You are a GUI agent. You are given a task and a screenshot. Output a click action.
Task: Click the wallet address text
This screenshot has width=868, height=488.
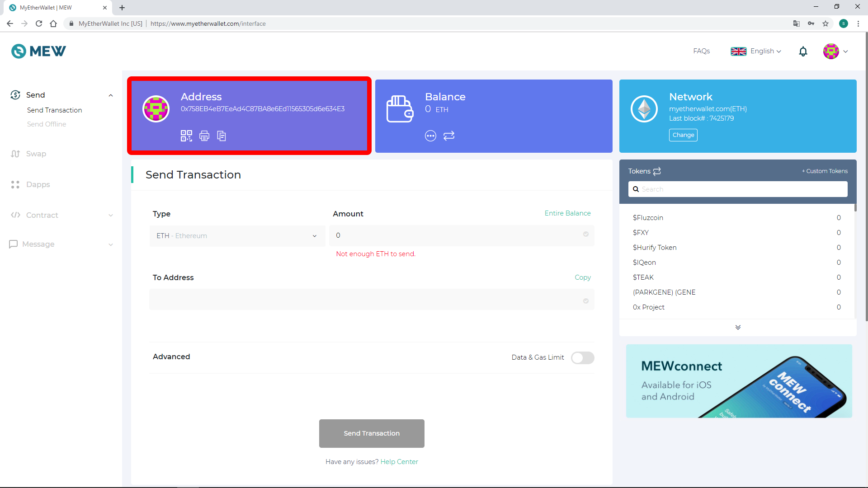(263, 109)
